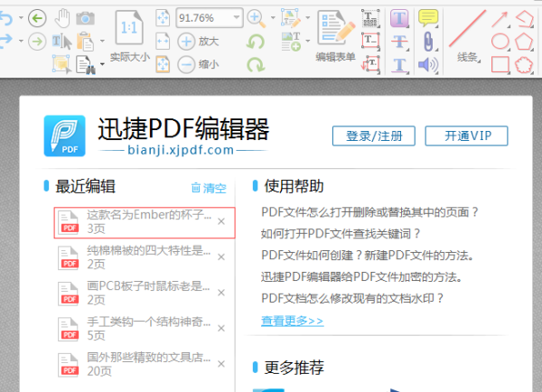Click the 开通VIP button
The height and width of the screenshot is (392, 542).
(x=467, y=135)
